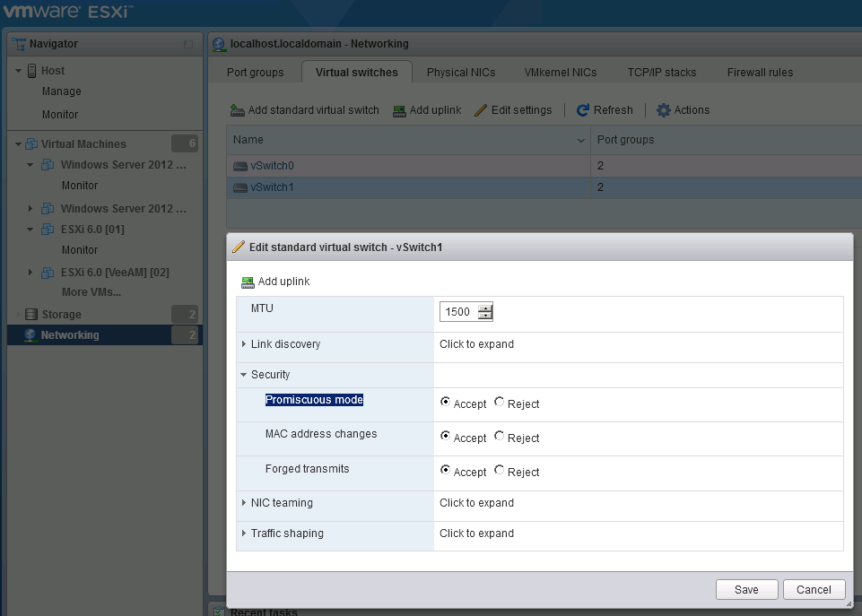Open the Actions gear icon

click(664, 110)
